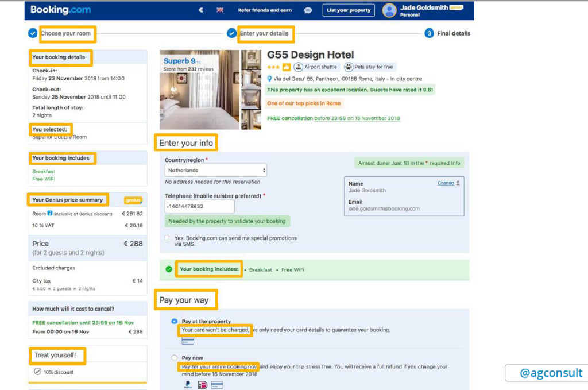Click the excellent location rating banner
This screenshot has height=390, width=588.
coord(350,90)
